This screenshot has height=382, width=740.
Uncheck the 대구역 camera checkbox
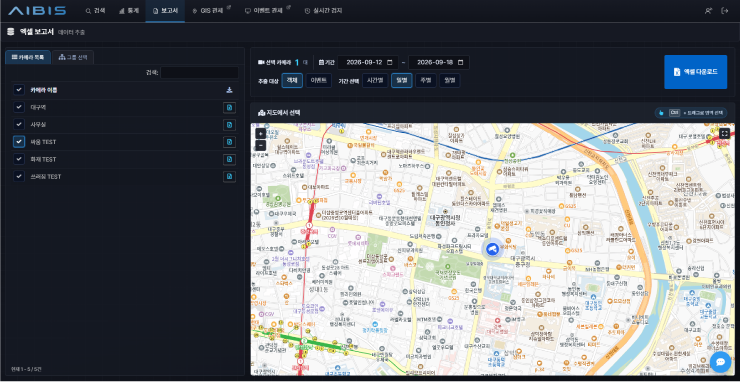(19, 107)
